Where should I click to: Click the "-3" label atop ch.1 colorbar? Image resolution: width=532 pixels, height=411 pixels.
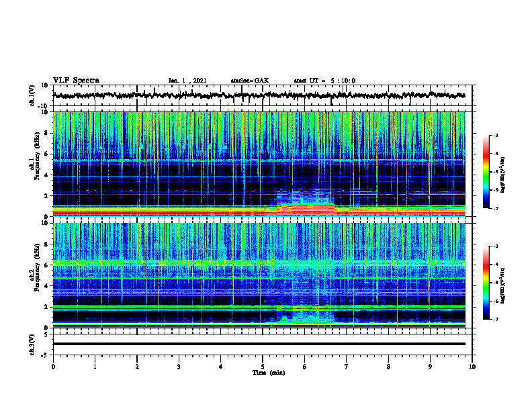pos(495,135)
